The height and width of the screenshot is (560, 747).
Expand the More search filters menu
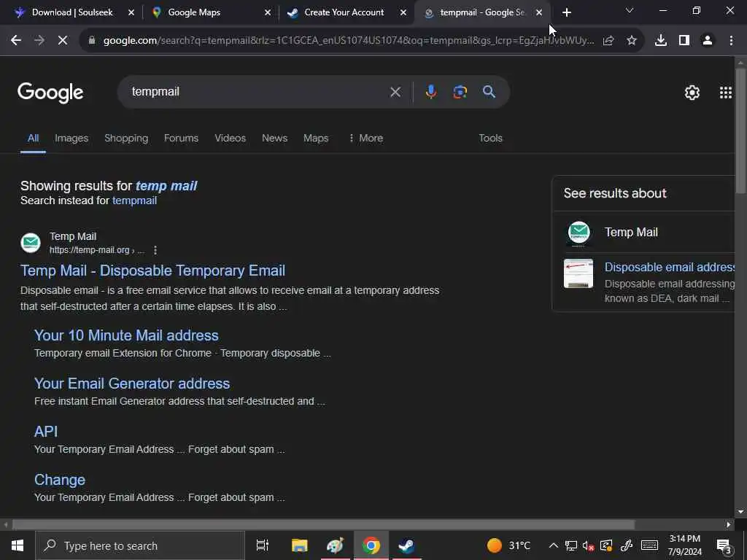point(366,138)
